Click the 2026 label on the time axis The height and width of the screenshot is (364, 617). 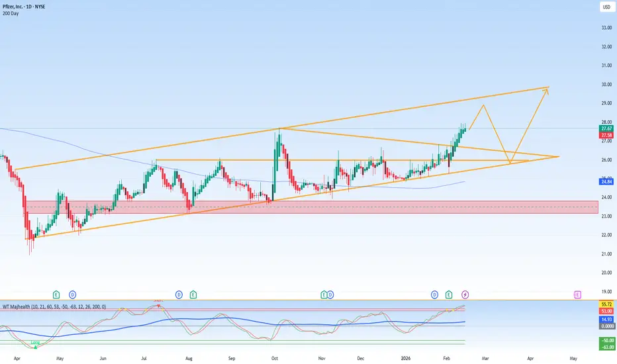pos(405,359)
